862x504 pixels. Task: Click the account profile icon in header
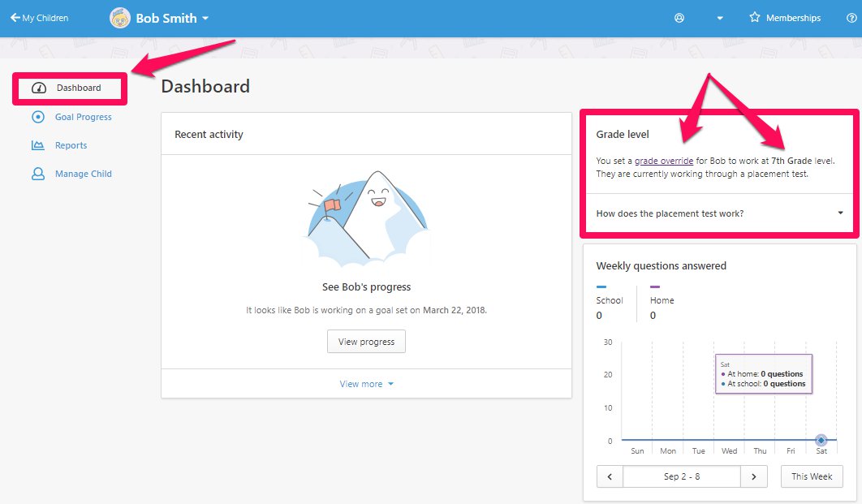point(679,18)
